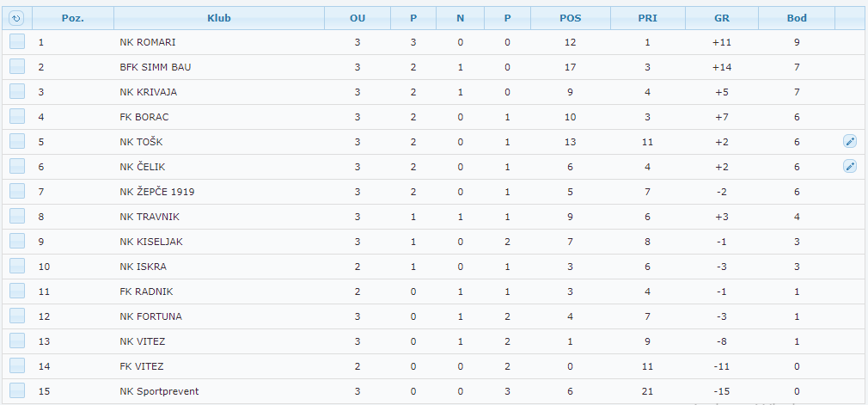Click the edit pencil for NK TOŠK
This screenshot has width=868, height=405.
(x=850, y=142)
